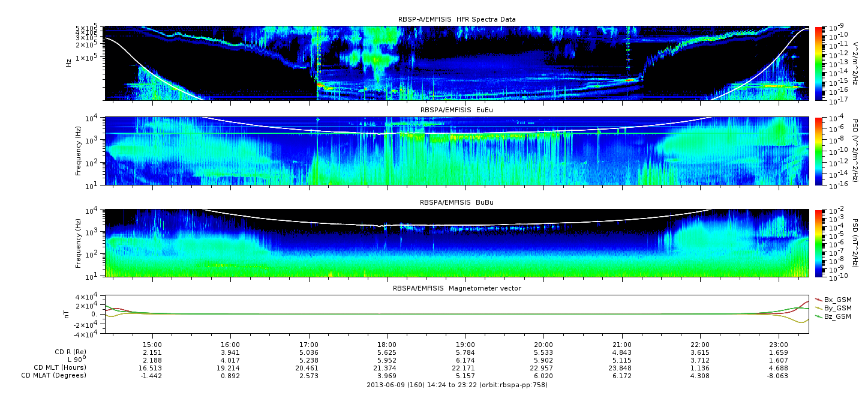868x395 pixels.
Task: Click the HFR spectra color bar
Action: point(818,62)
